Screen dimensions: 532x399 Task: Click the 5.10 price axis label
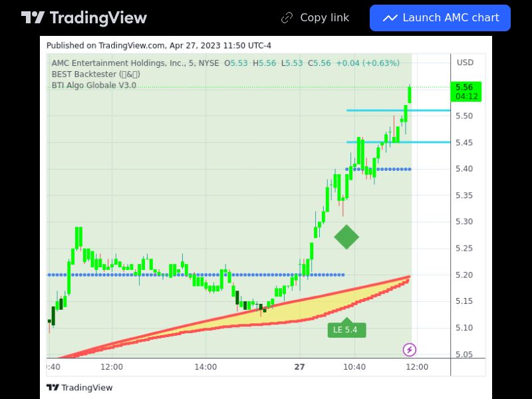(464, 328)
